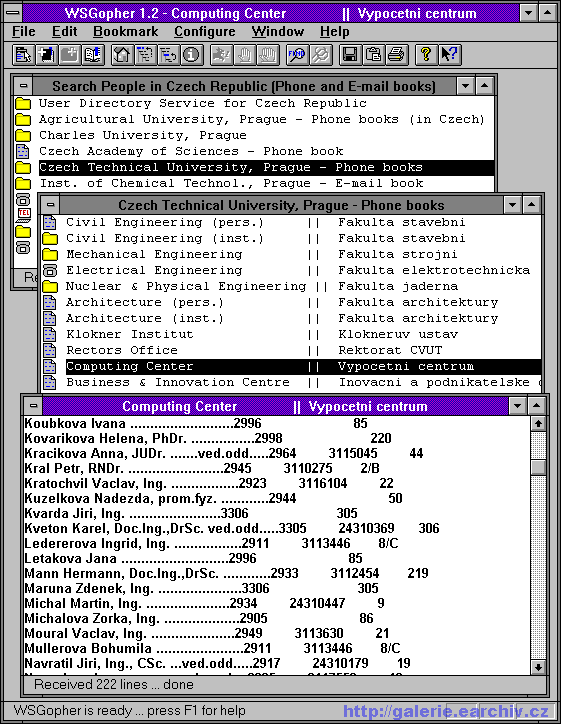The height and width of the screenshot is (724, 561).
Task: Open control menu of Computing Center window
Action: (x=33, y=406)
